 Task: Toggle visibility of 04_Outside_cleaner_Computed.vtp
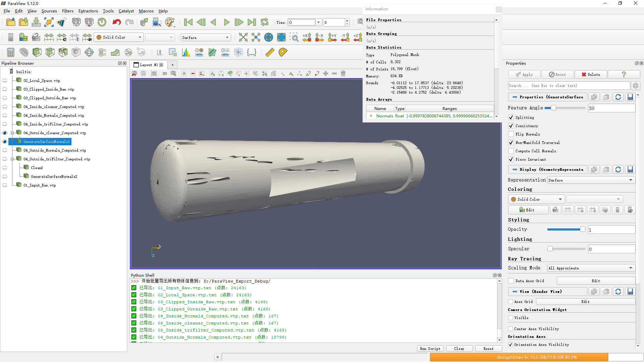click(5, 133)
